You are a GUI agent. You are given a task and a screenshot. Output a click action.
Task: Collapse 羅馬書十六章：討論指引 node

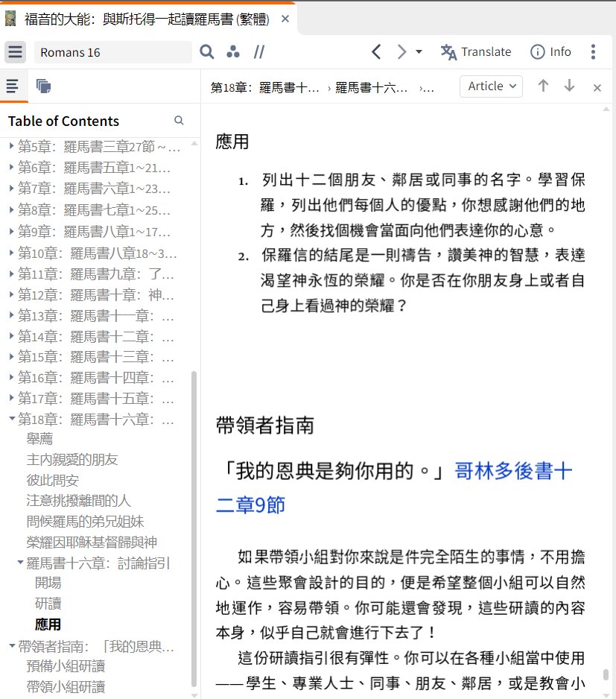coord(21,563)
